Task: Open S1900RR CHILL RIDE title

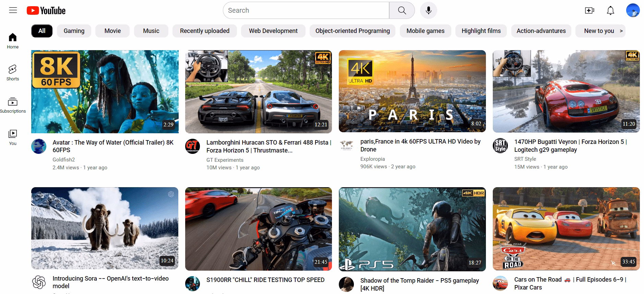Action: (x=265, y=280)
